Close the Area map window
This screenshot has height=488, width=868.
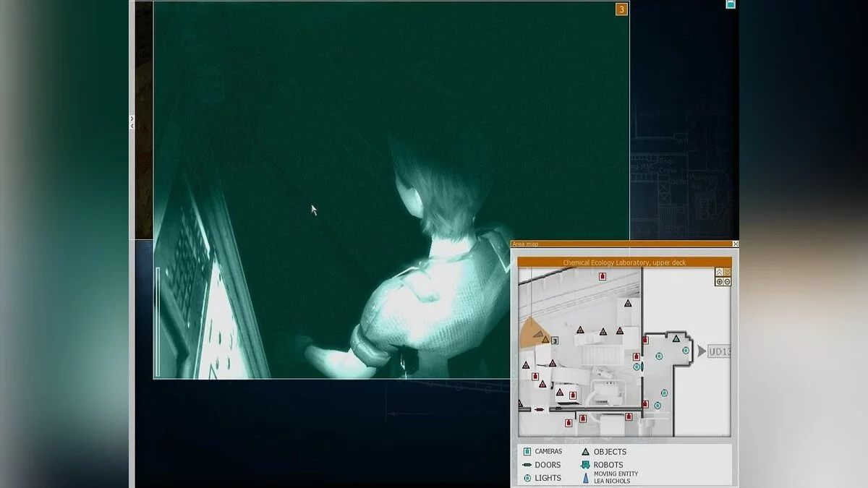[x=736, y=244]
